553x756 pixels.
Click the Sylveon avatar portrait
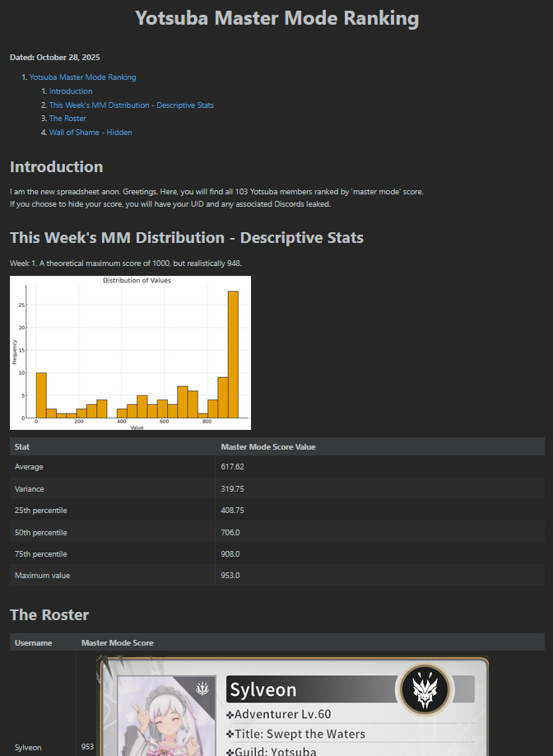click(x=166, y=716)
